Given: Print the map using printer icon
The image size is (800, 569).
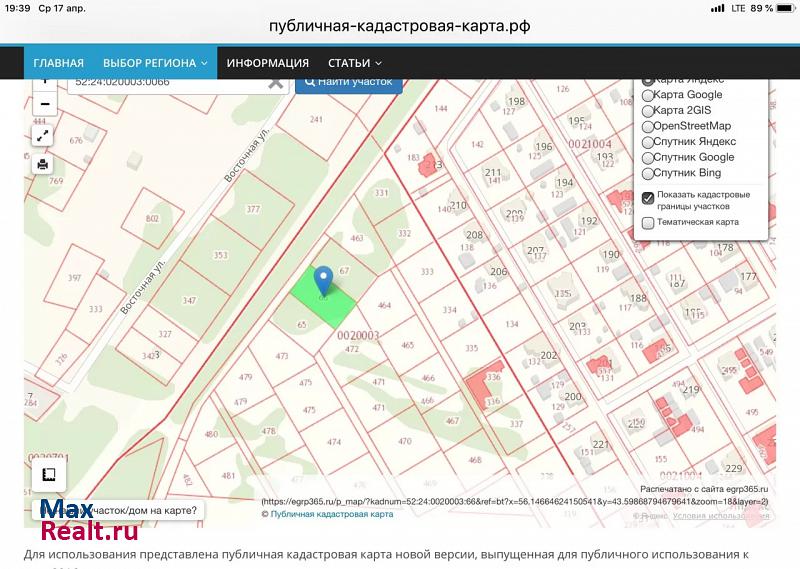Looking at the screenshot, I should point(43,164).
